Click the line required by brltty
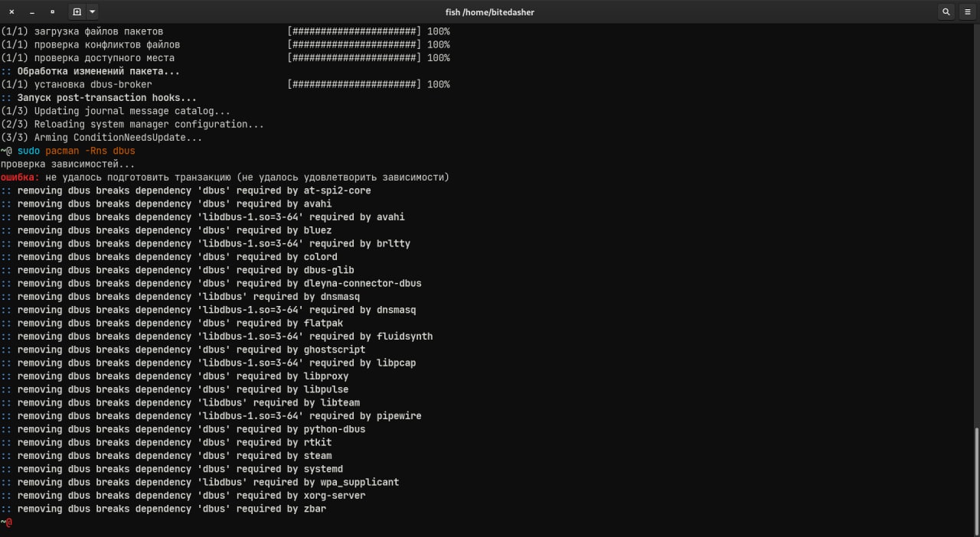980x537 pixels. click(205, 243)
